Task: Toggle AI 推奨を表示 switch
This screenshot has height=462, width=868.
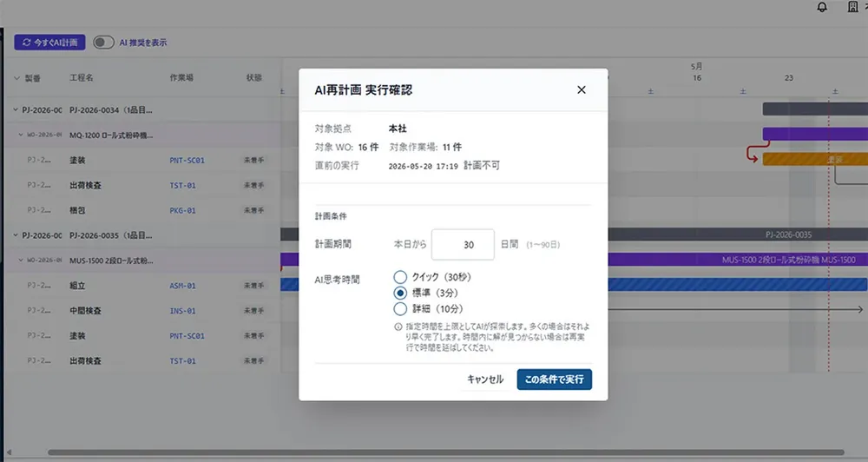Action: pyautogui.click(x=103, y=42)
